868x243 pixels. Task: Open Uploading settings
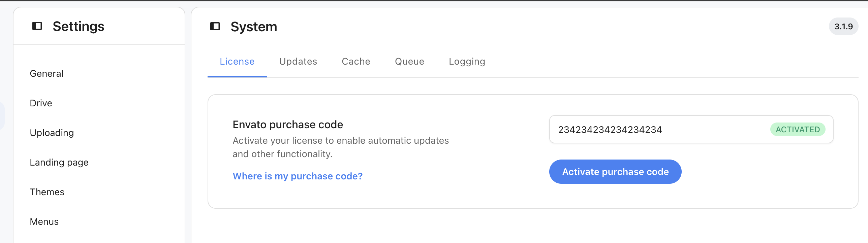(52, 133)
